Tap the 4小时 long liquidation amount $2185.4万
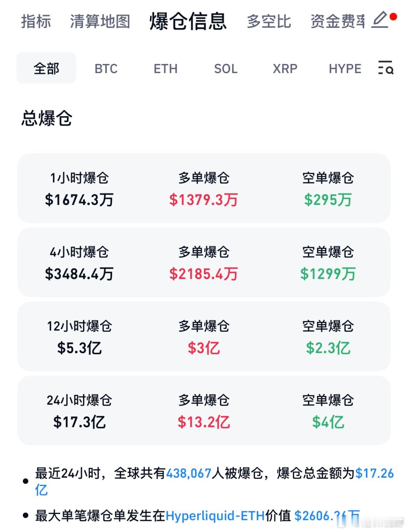The image size is (408, 532). click(203, 274)
